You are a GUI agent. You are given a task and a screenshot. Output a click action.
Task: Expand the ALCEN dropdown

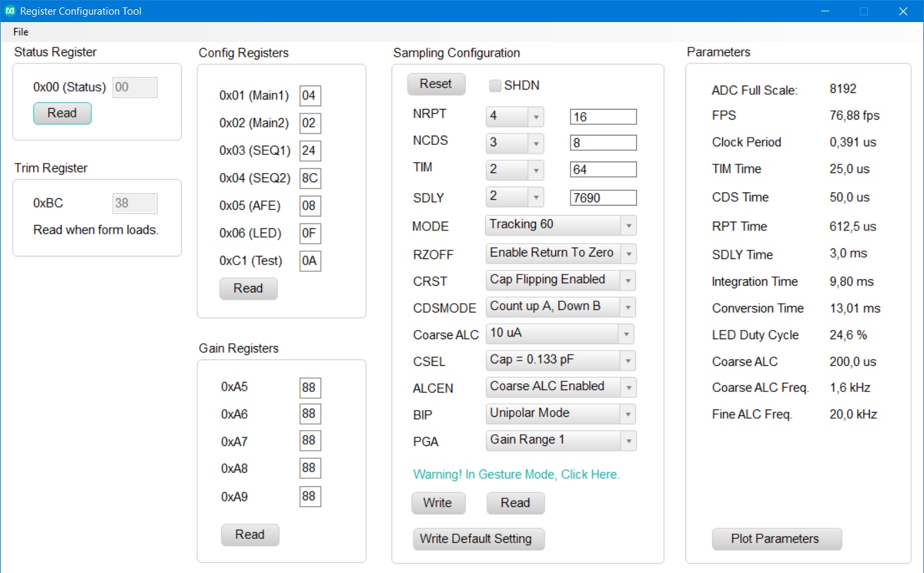(561, 387)
